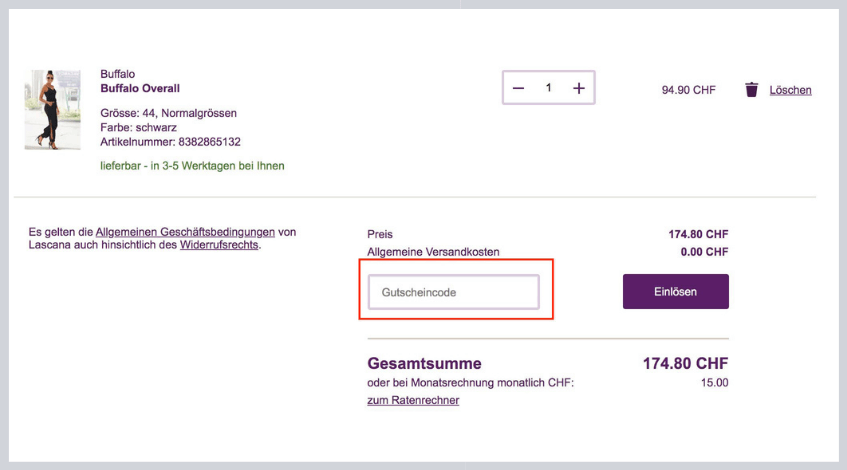
Task: Click the Einlösen button
Action: 675,291
